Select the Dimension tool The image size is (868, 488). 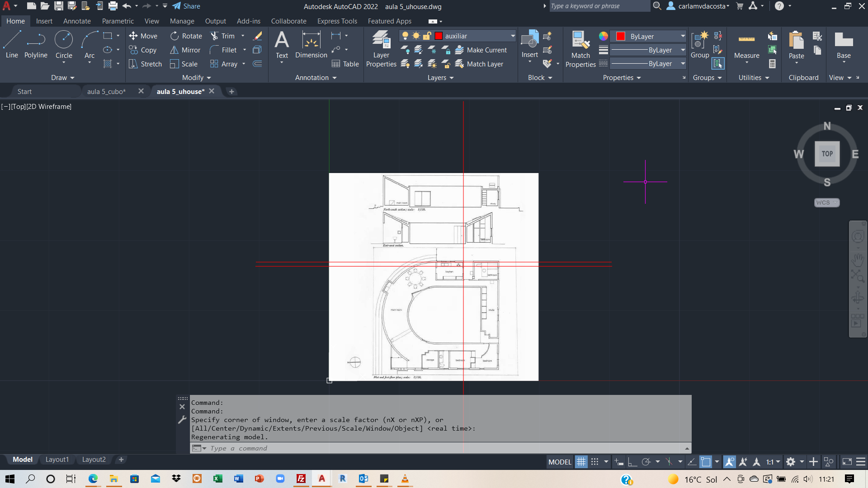tap(311, 45)
